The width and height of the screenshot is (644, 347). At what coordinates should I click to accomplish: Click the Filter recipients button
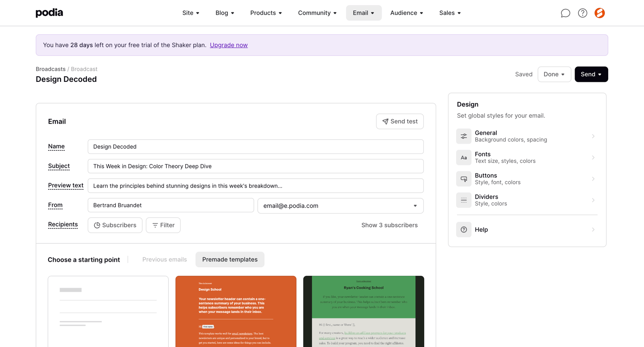163,225
